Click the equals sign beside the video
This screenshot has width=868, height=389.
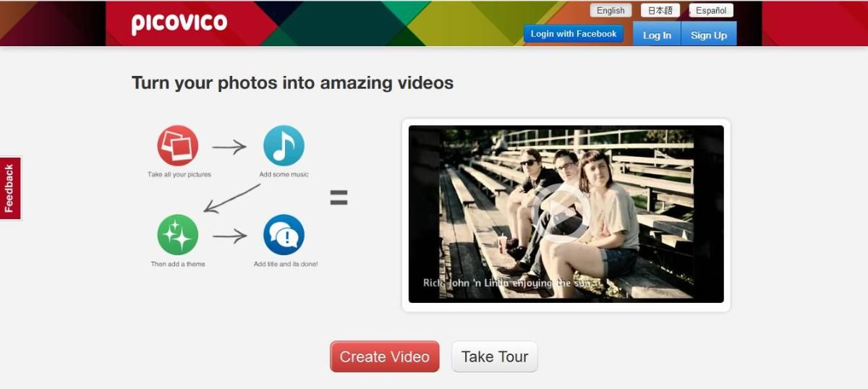click(x=339, y=197)
